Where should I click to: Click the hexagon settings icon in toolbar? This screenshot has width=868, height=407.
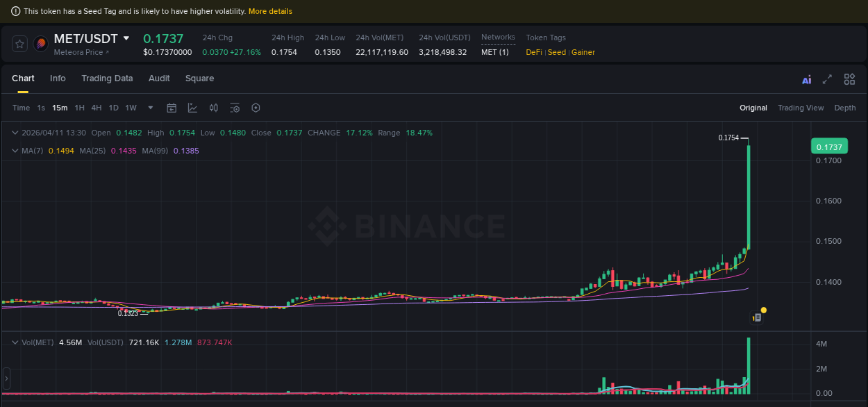pos(256,108)
